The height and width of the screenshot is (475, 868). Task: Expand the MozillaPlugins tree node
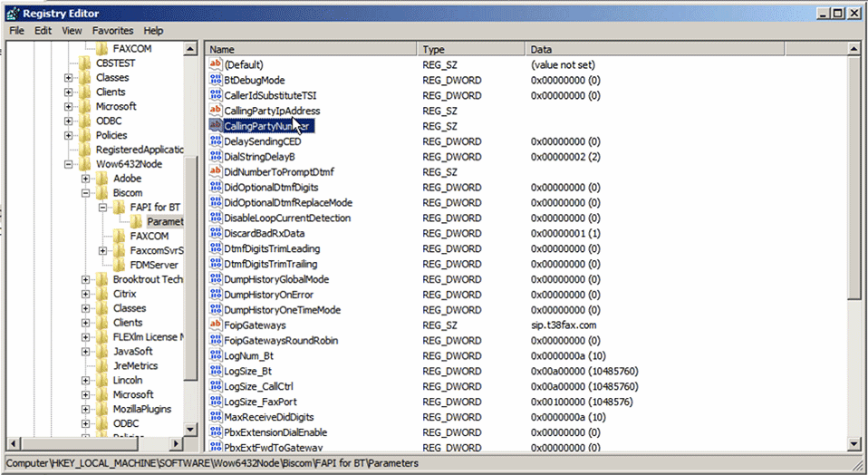coord(85,409)
